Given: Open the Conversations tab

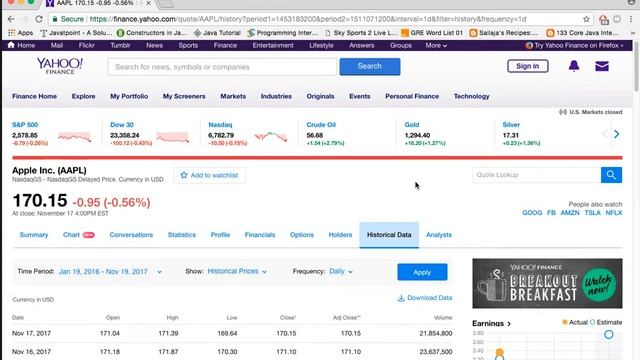Looking at the screenshot, I should [x=131, y=235].
